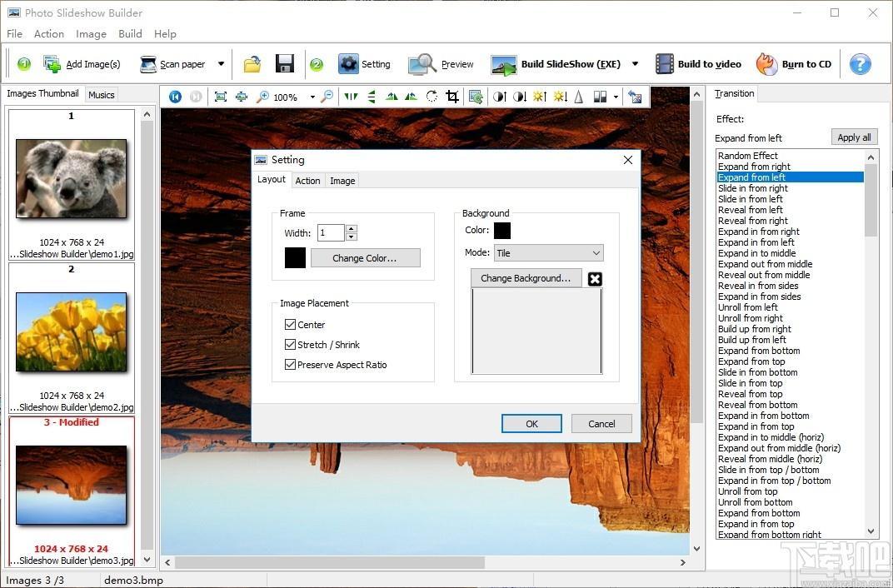Image resolution: width=893 pixels, height=588 pixels.
Task: Click the Apply all button
Action: (x=854, y=137)
